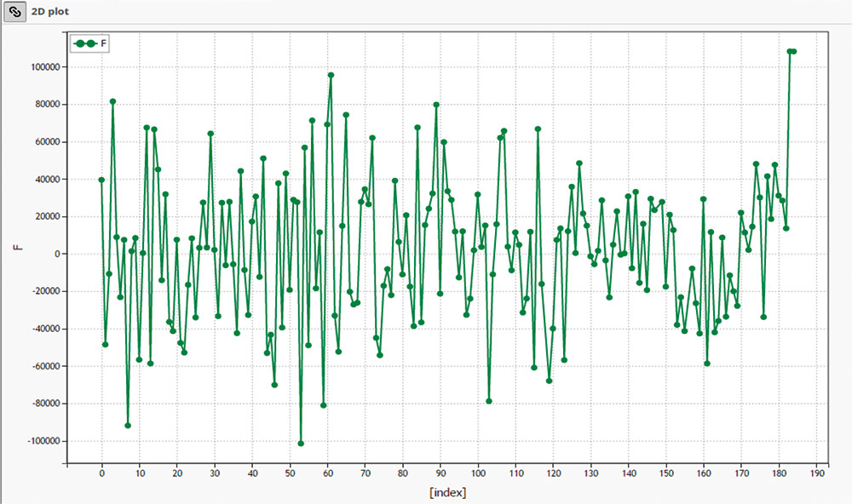
Task: Select the dip data point near index 103
Action: pos(489,401)
